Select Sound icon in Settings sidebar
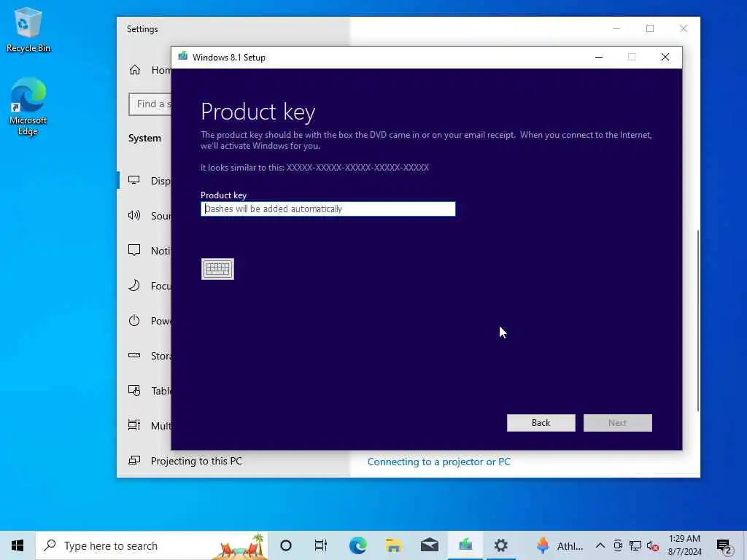 134,215
